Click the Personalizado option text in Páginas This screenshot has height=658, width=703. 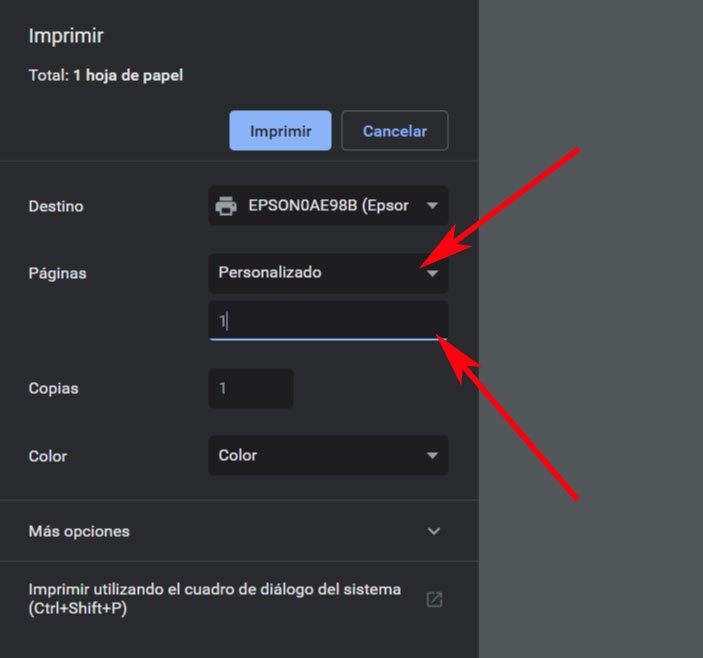pyautogui.click(x=270, y=272)
